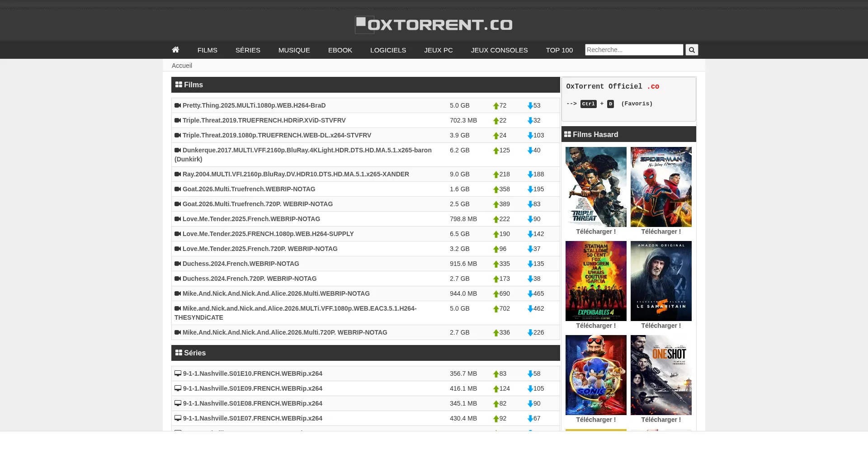Click Télécharger under the Sonic poster

596,420
